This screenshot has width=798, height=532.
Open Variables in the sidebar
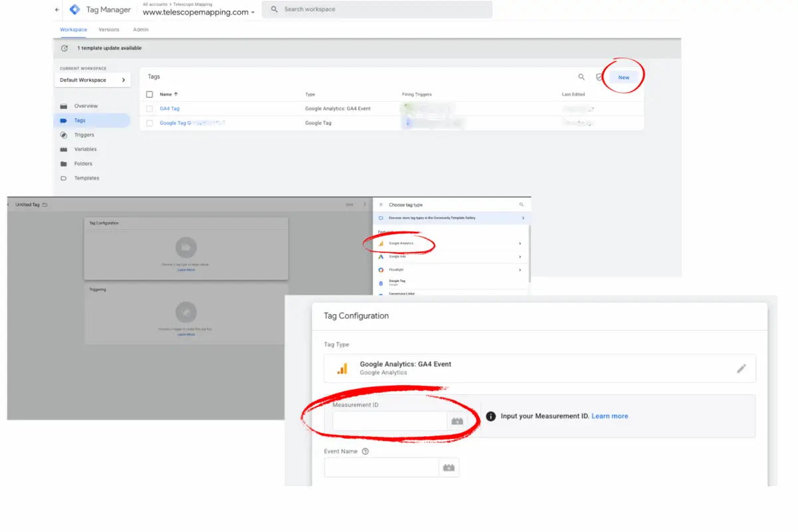[85, 150]
